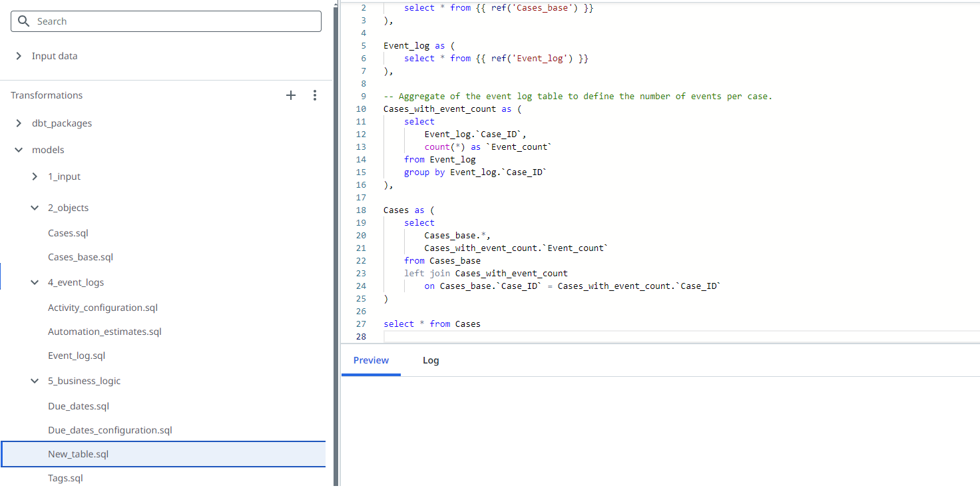Open Automation_estimates.sql file

tap(105, 332)
